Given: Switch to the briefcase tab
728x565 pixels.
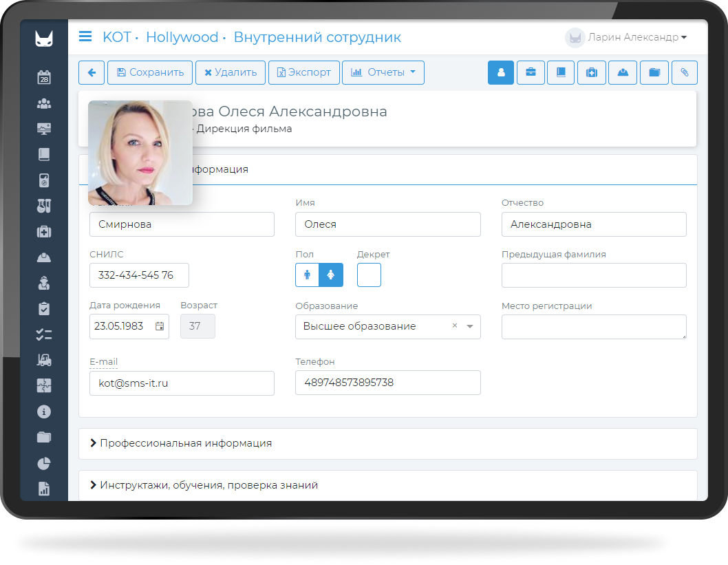Looking at the screenshot, I should coord(531,72).
